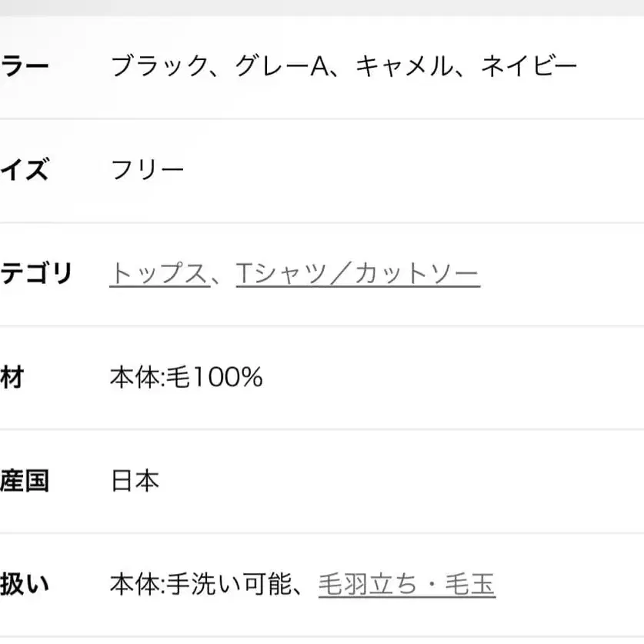The image size is (644, 644).
Task: Click the gray bar above the table
Action: pyautogui.click(x=322, y=8)
